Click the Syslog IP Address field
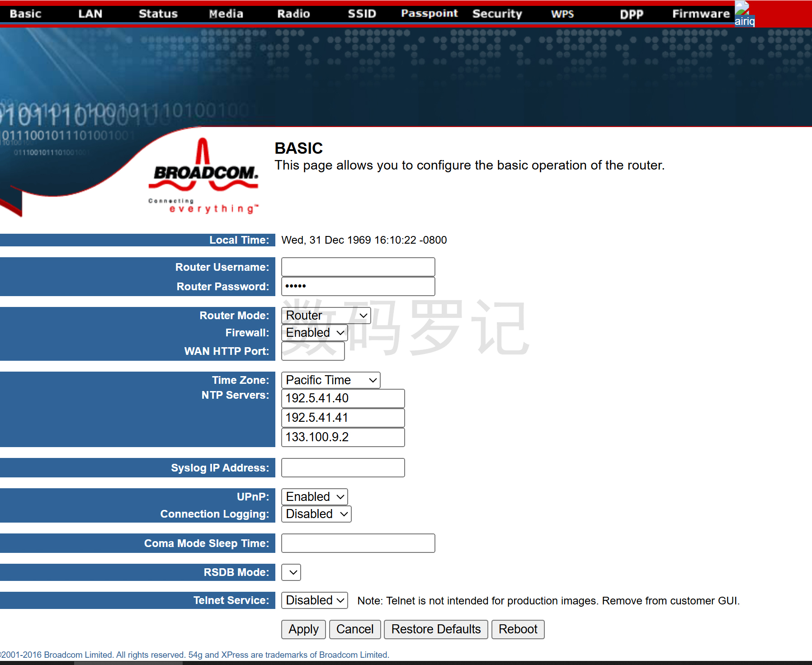812x665 pixels. pos(343,468)
